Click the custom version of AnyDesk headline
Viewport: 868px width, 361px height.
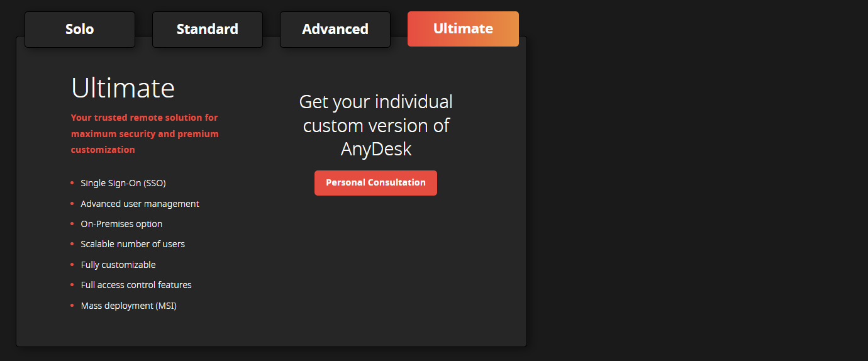[x=376, y=125]
